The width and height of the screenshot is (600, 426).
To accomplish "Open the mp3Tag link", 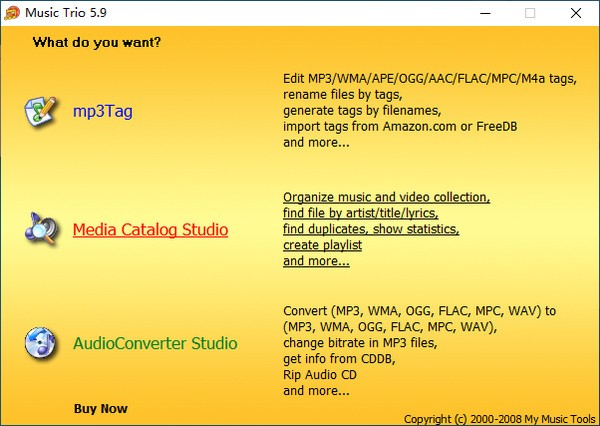I will pos(103,111).
